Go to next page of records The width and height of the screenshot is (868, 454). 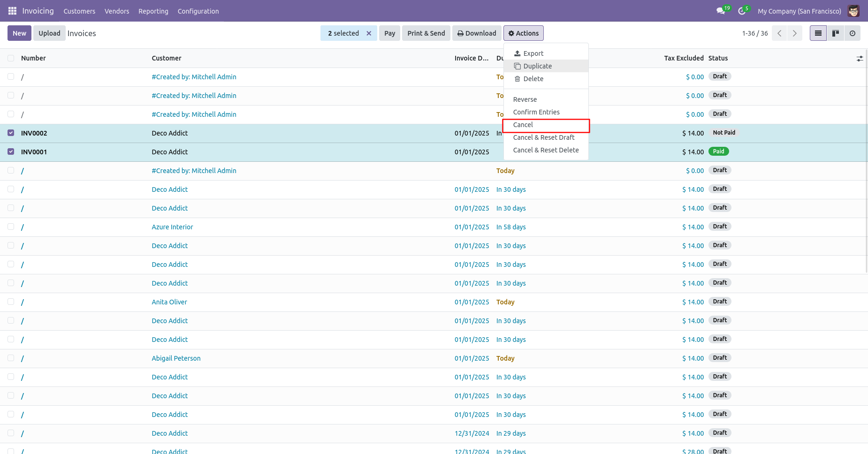click(794, 33)
